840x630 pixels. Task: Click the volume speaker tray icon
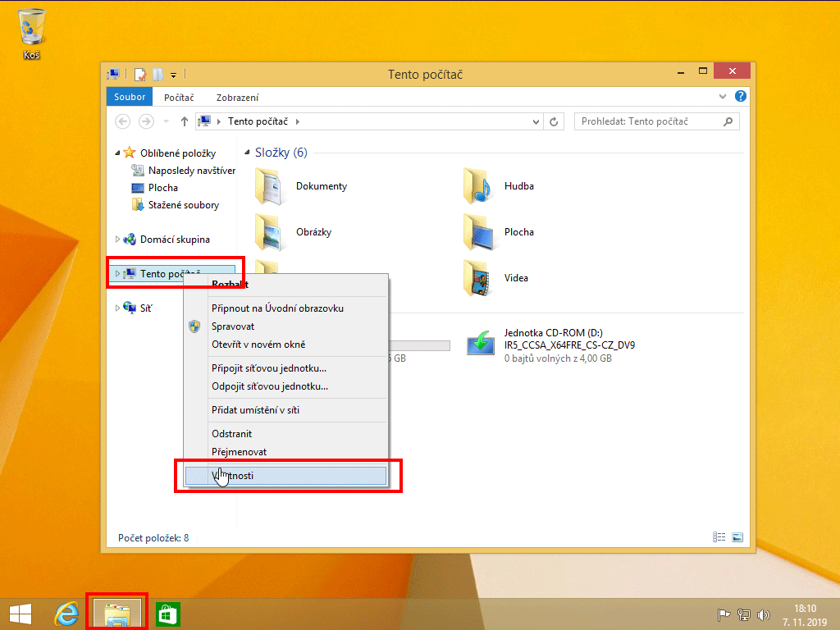(764, 615)
